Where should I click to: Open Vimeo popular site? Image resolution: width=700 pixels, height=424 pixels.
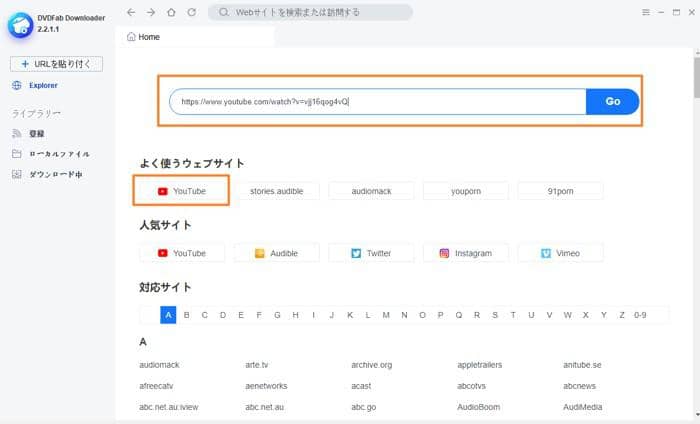560,253
